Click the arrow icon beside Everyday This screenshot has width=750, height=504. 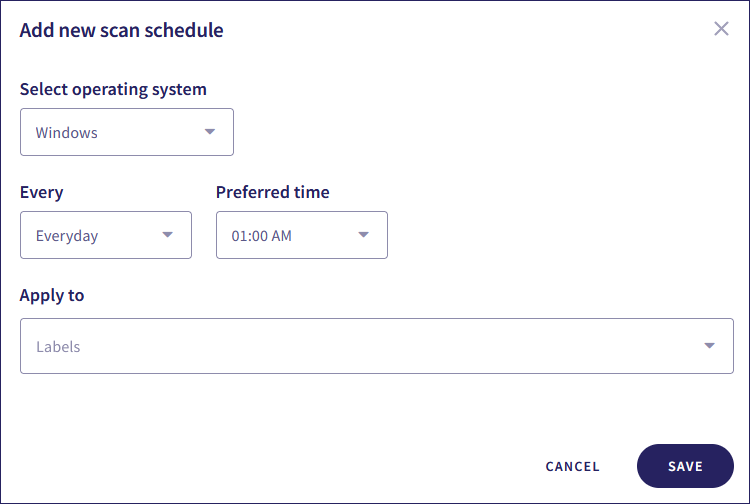[168, 236]
